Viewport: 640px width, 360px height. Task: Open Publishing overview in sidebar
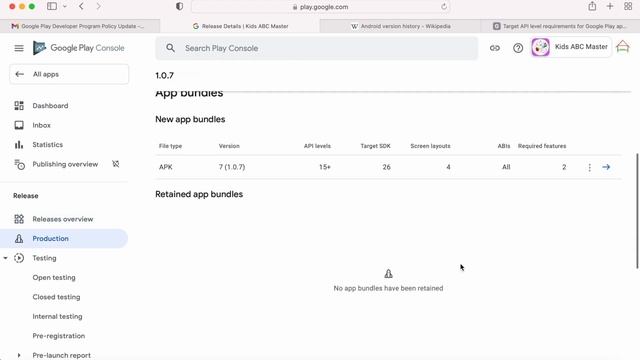65,164
